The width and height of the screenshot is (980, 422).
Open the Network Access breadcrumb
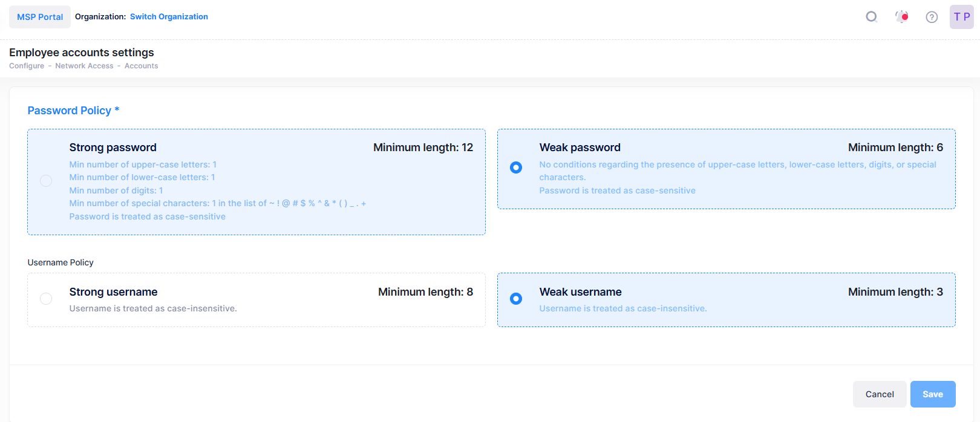click(84, 65)
